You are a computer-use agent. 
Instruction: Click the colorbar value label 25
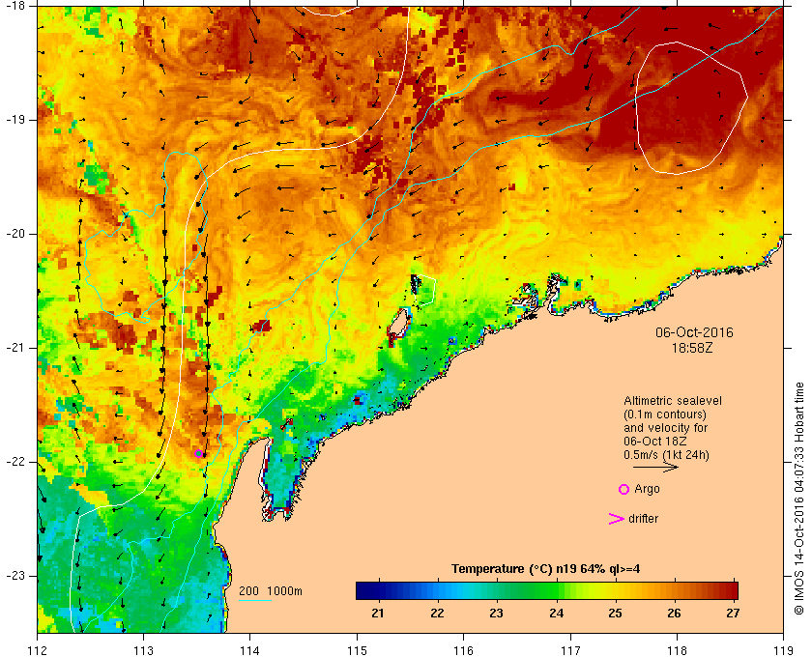(x=615, y=614)
